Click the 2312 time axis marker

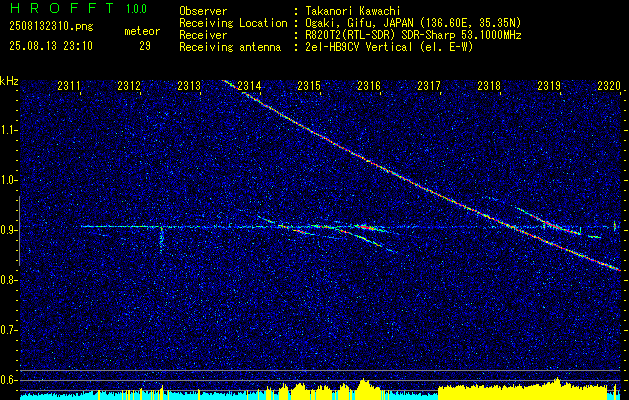coord(129,86)
